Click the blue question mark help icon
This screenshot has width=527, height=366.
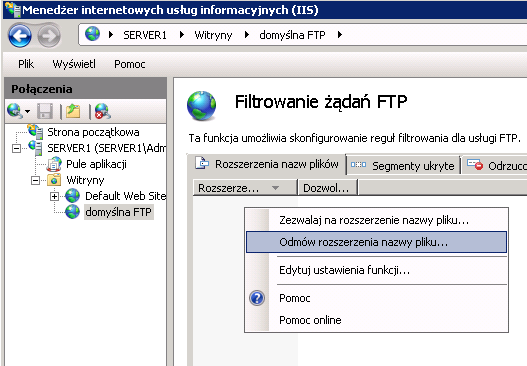click(x=257, y=298)
